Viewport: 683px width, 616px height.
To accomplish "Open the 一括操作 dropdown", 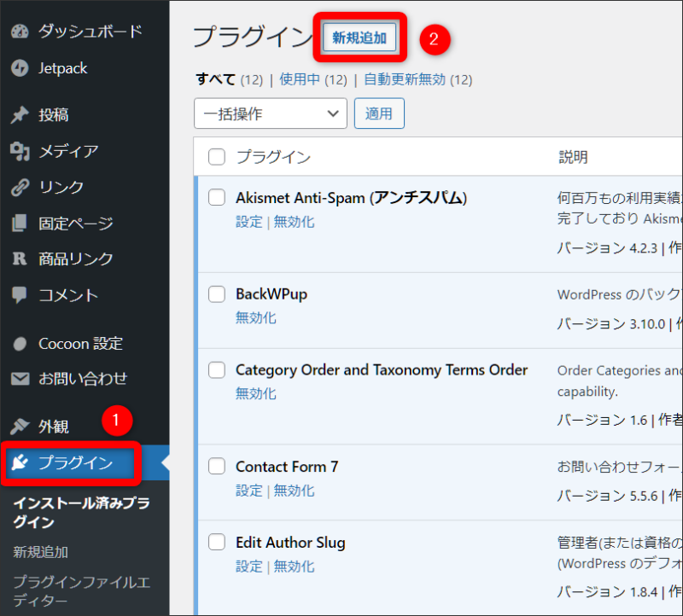I will [271, 113].
